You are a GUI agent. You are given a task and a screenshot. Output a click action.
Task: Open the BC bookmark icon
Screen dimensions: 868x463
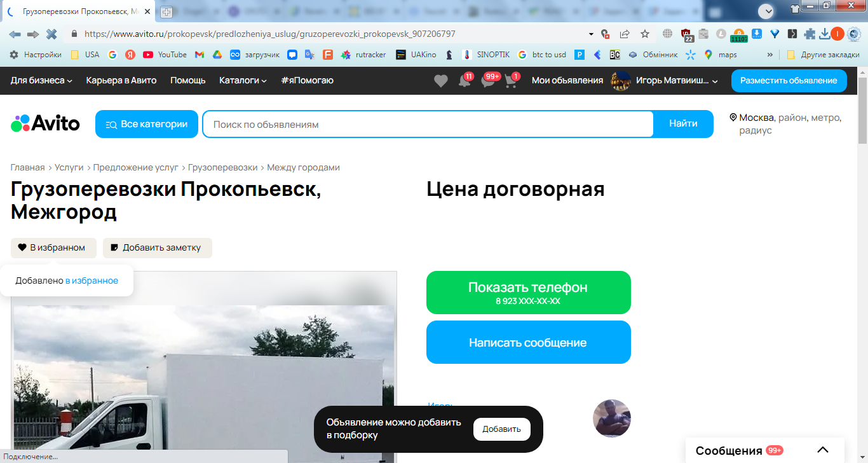pyautogui.click(x=614, y=55)
